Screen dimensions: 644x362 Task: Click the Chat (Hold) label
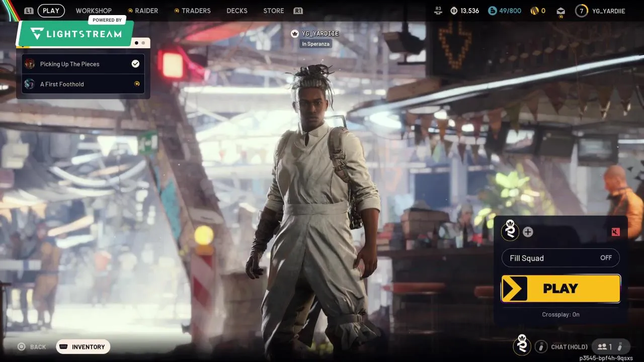[x=569, y=347]
